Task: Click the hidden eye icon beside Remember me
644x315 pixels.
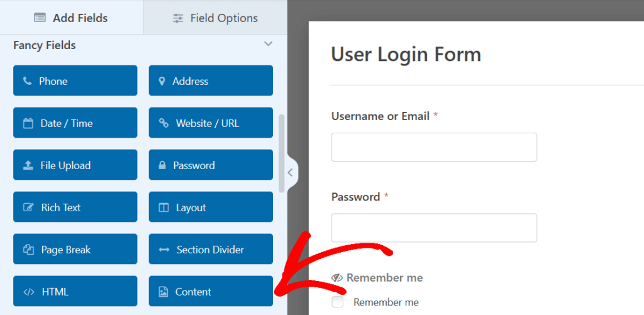Action: click(336, 278)
